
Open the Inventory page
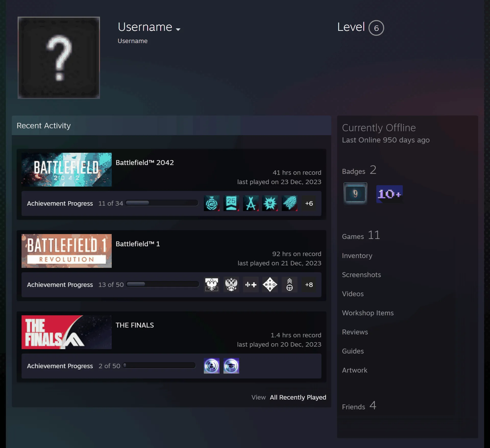tap(357, 255)
